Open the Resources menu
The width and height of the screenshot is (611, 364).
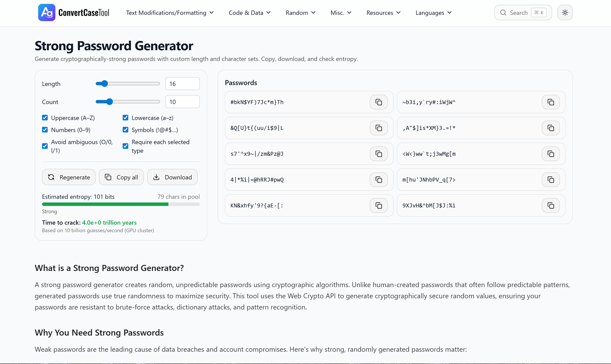383,13
